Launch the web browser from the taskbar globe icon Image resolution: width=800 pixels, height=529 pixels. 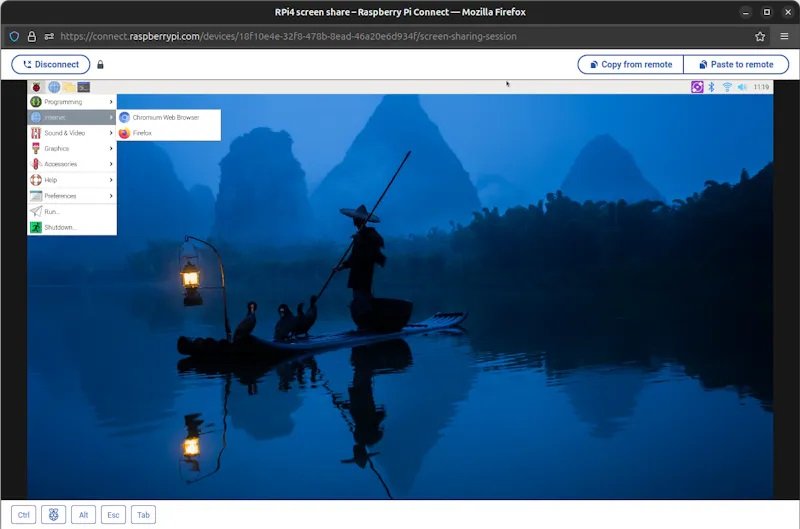pos(54,87)
